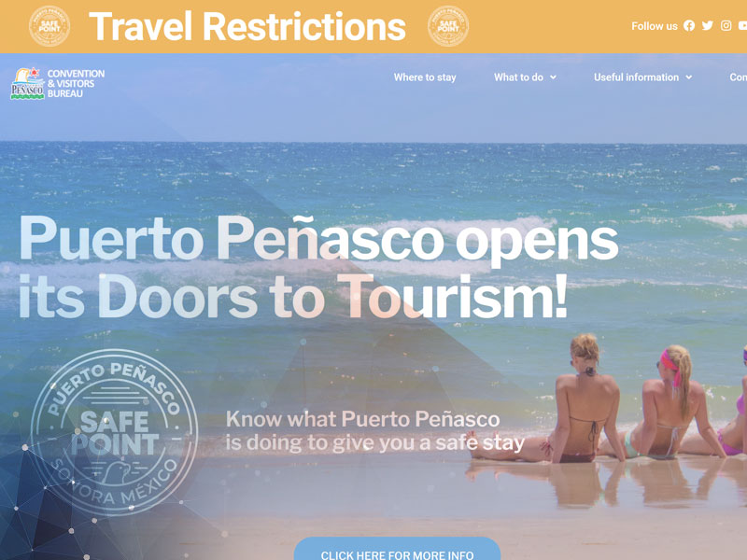Open the What to do menu
This screenshot has height=560, width=747.
pyautogui.click(x=518, y=77)
